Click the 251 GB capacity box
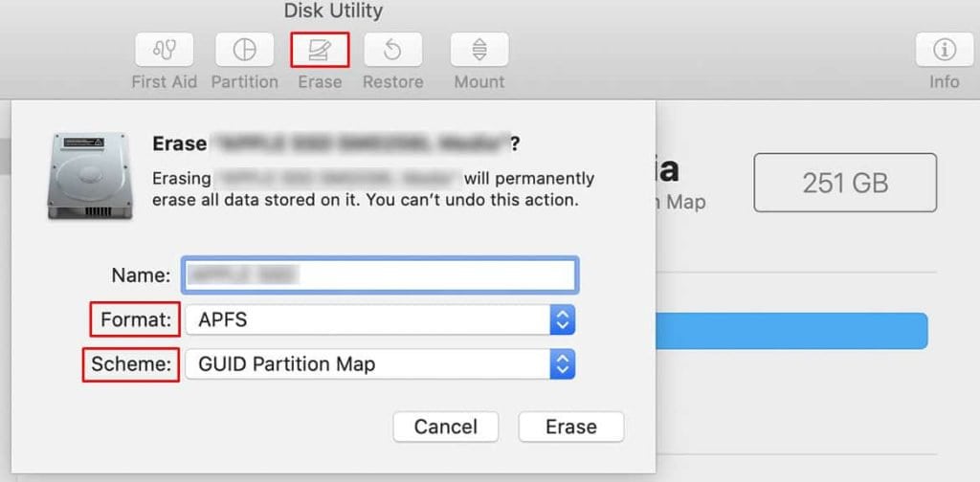This screenshot has height=482, width=980. (x=845, y=183)
